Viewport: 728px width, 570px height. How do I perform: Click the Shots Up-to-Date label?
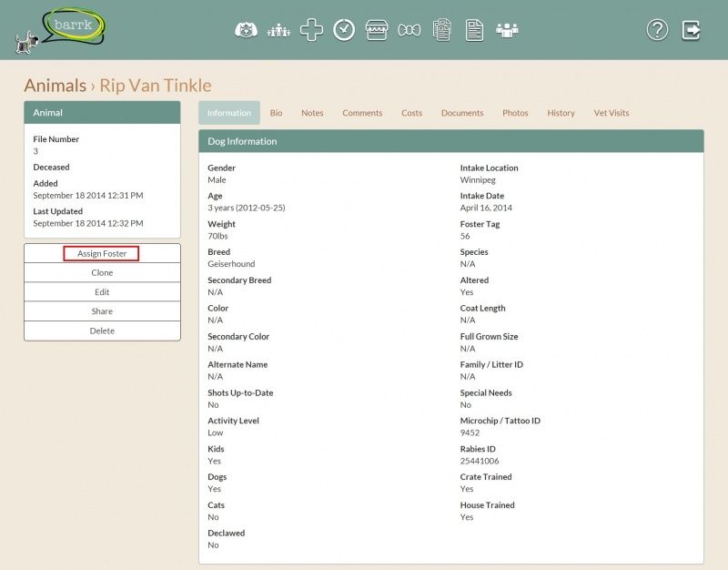click(240, 392)
